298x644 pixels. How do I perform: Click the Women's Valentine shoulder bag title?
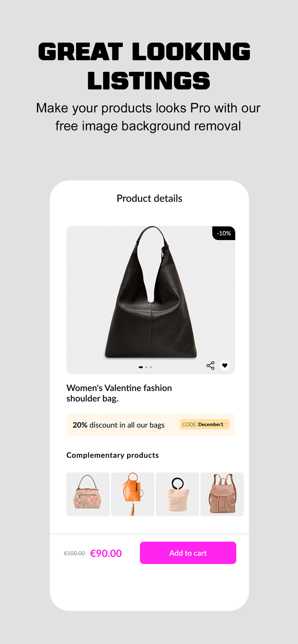[x=119, y=393]
